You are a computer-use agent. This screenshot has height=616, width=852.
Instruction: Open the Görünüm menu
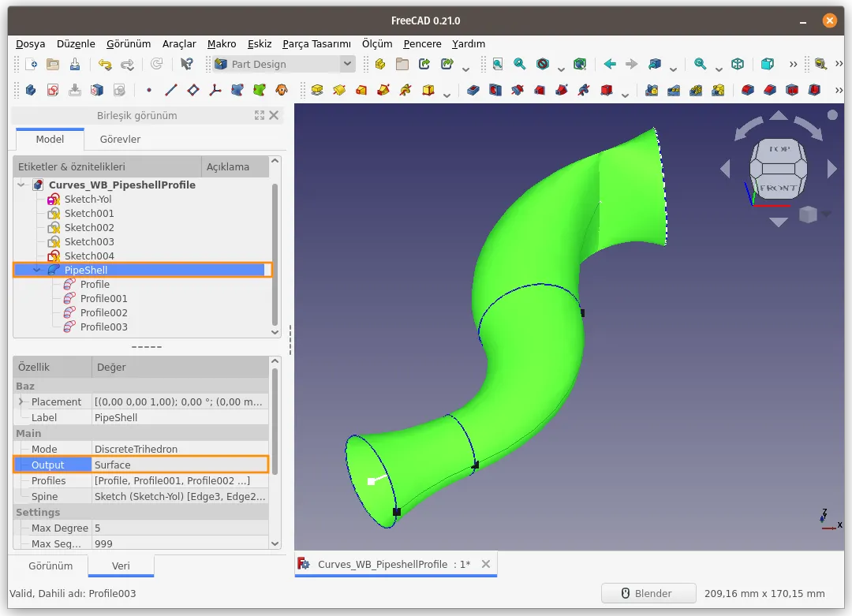129,44
